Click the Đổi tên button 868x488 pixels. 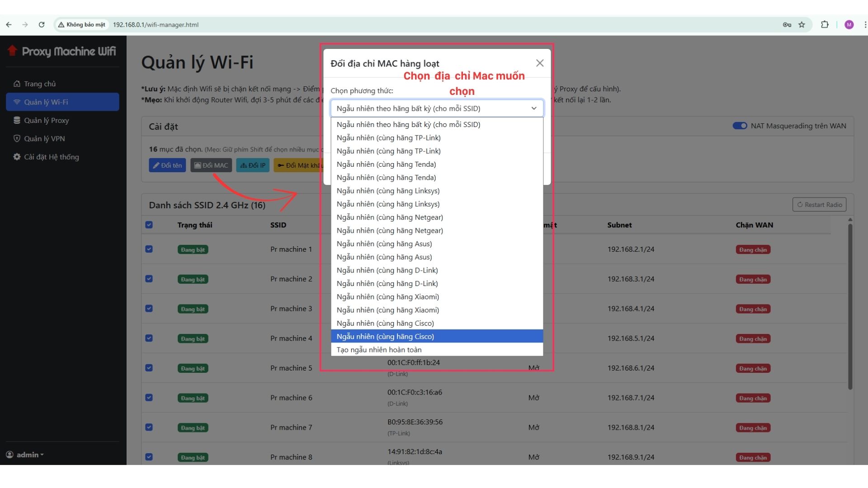[x=167, y=165]
